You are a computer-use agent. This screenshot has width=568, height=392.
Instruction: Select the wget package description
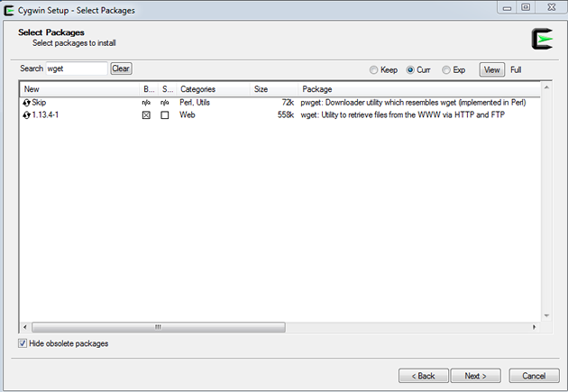pyautogui.click(x=402, y=114)
